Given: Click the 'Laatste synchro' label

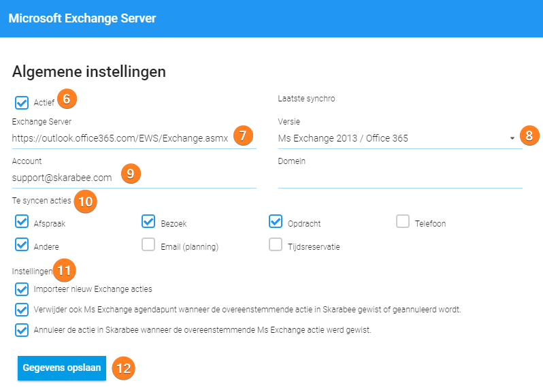Looking at the screenshot, I should (306, 99).
